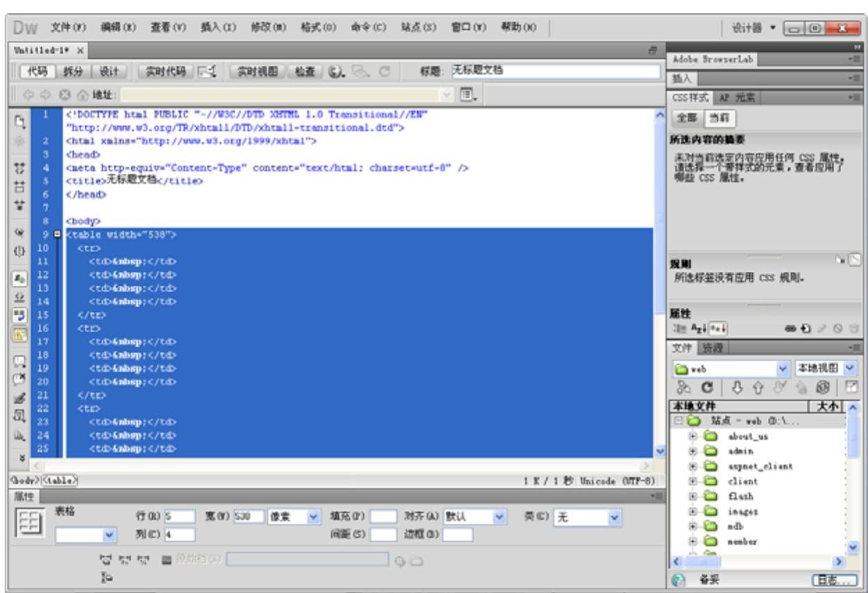This screenshot has width=868, height=593.
Task: Toggle 实时视图 live view
Action: pos(256,71)
